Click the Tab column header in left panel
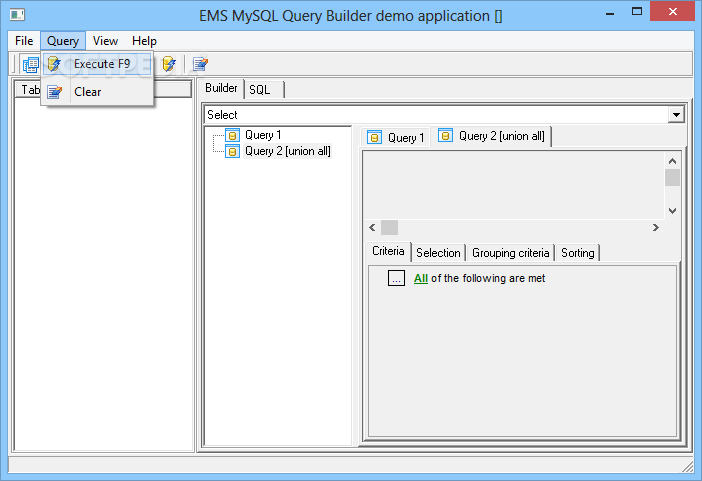This screenshot has height=481, width=702. (x=103, y=90)
